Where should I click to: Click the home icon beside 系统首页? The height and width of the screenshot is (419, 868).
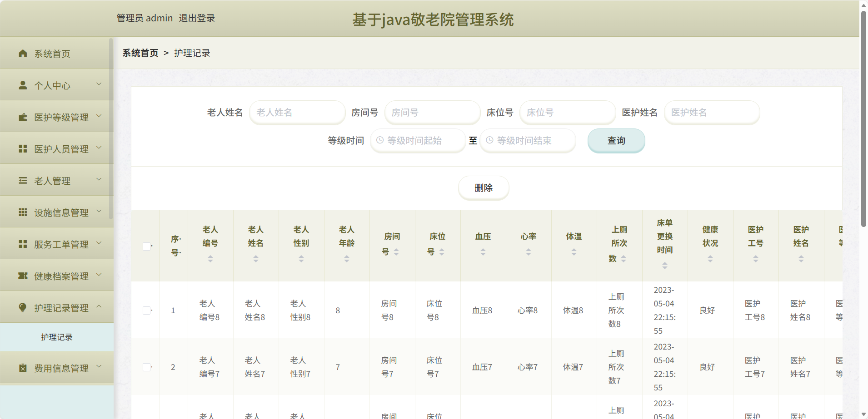pyautogui.click(x=23, y=54)
